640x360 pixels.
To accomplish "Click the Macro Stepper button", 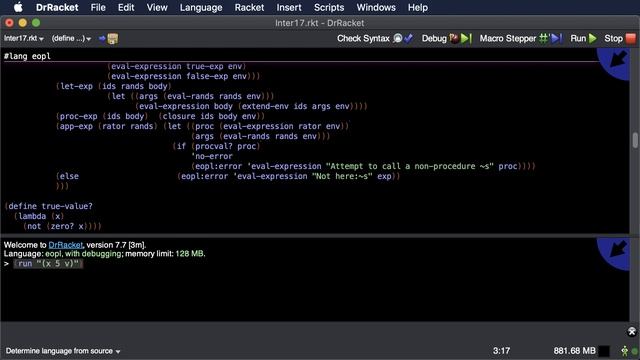I will (521, 38).
